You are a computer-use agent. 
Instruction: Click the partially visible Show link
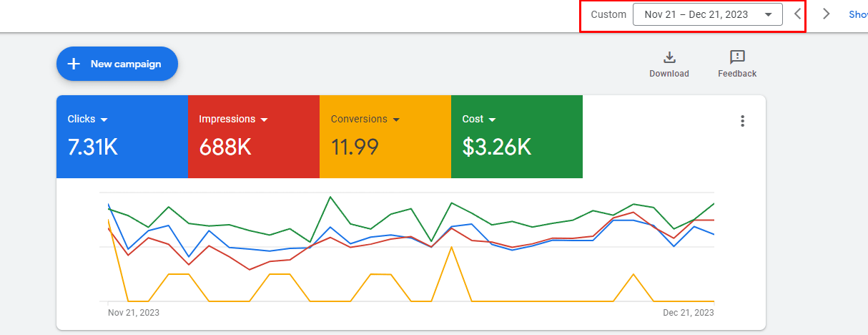pyautogui.click(x=857, y=14)
